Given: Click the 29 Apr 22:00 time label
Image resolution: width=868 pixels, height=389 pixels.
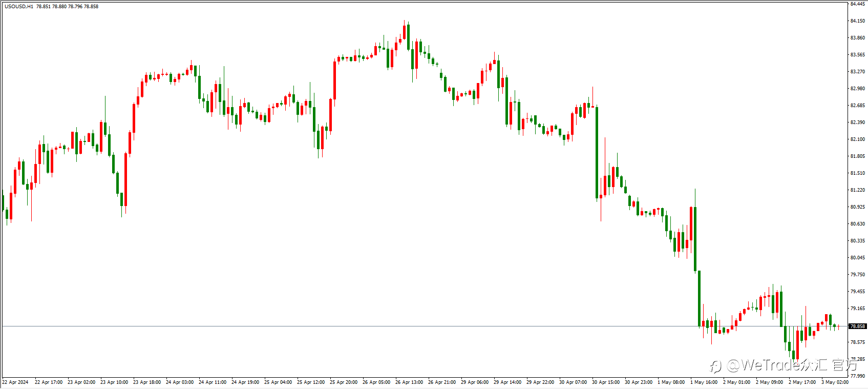Looking at the screenshot, I should 540,382.
